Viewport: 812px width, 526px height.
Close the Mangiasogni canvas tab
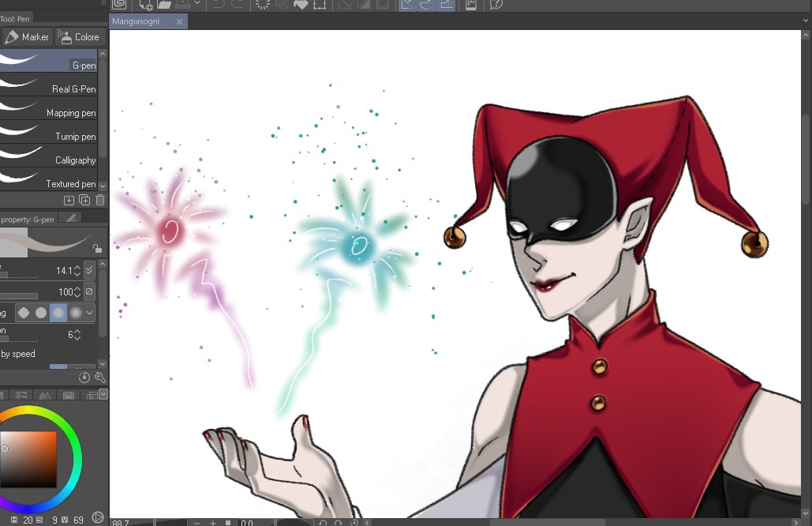(x=179, y=21)
